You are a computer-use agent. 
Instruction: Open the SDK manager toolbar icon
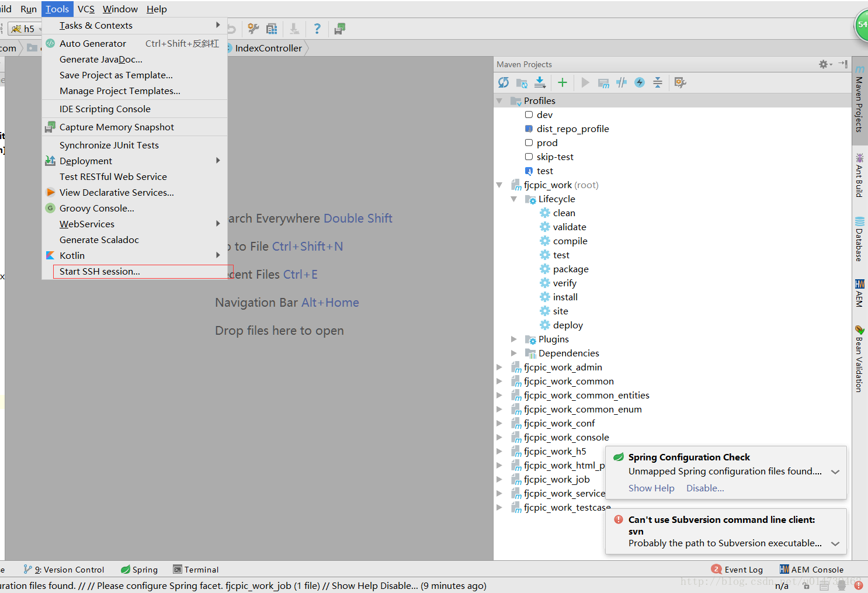pos(272,28)
